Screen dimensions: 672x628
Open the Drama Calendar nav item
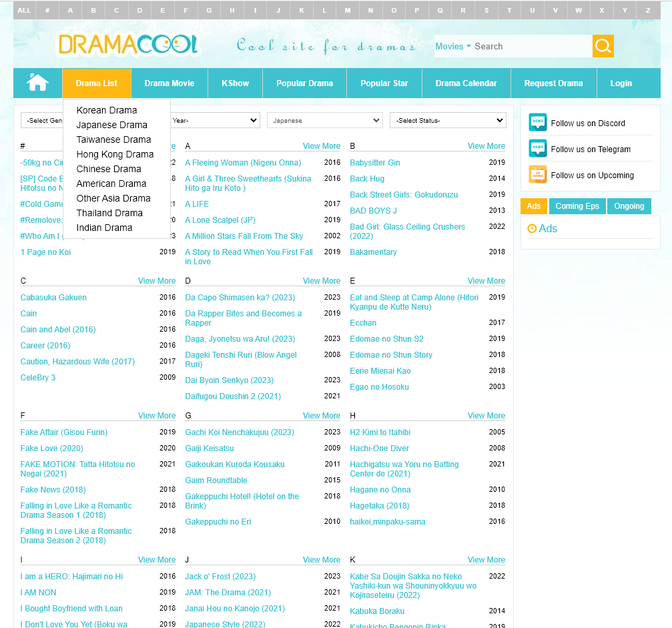tap(466, 83)
